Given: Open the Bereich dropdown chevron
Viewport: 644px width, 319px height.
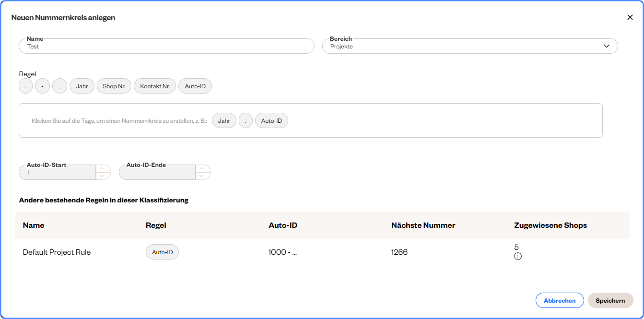Looking at the screenshot, I should click(x=606, y=46).
